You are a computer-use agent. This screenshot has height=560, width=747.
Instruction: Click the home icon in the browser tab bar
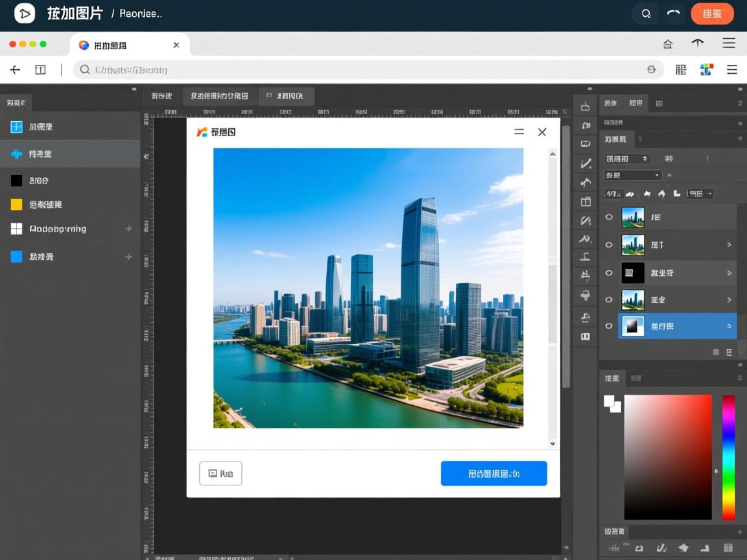668,44
